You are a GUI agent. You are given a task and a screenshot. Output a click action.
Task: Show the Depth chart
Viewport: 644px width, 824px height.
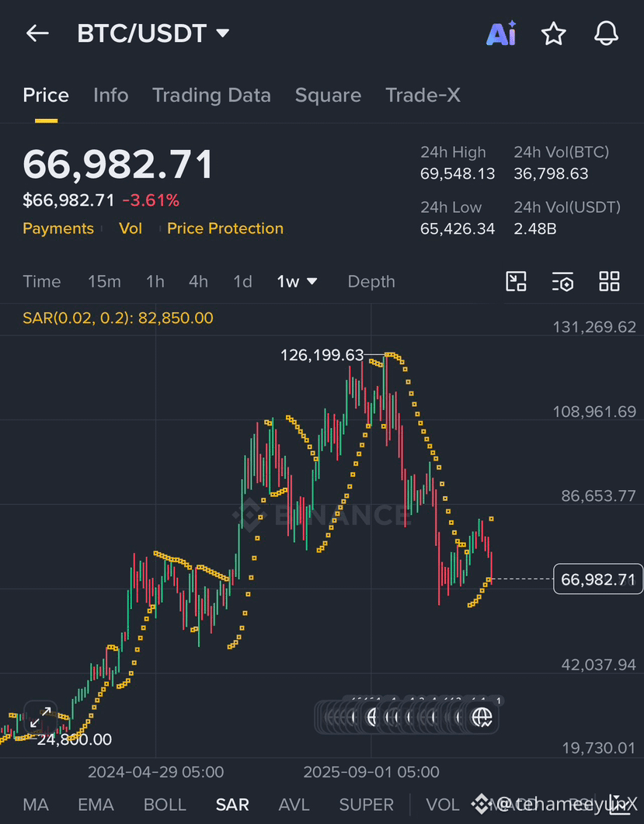pos(371,282)
